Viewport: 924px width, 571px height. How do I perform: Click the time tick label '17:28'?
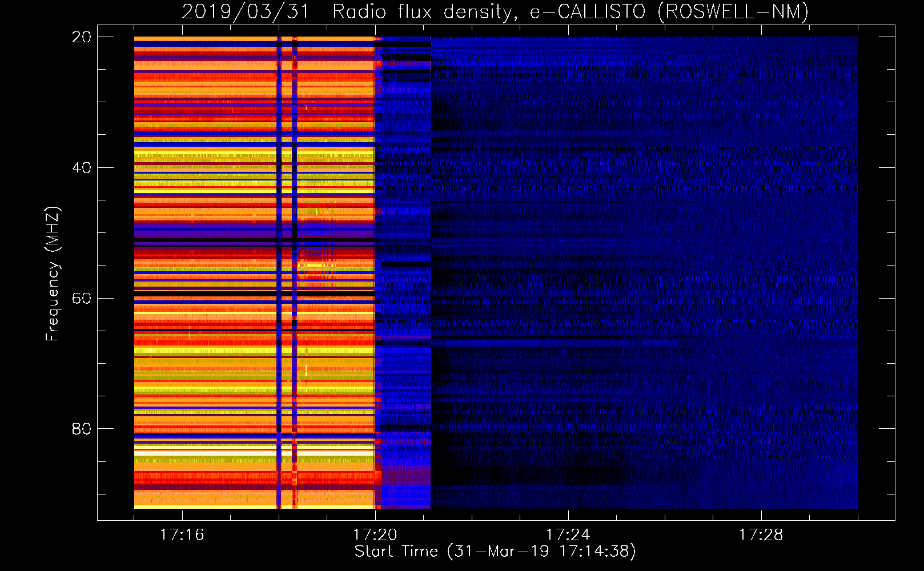(761, 535)
